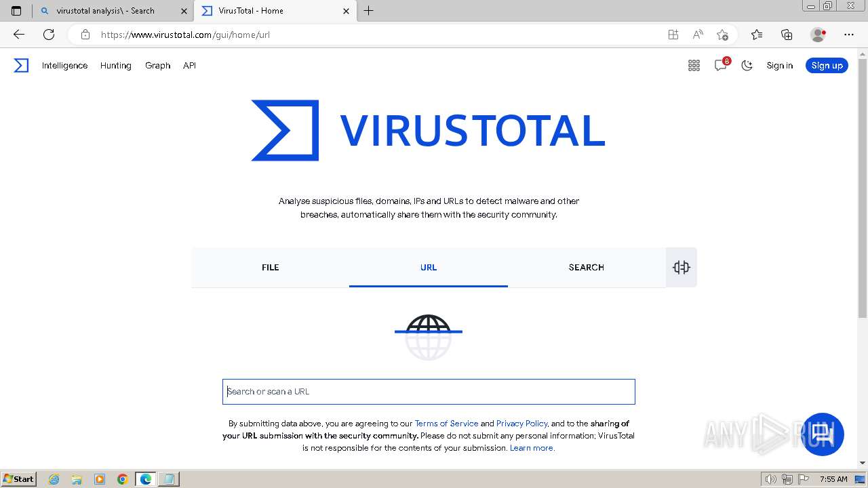Open the Collections icon
Screen dimensions: 868x488
tap(787, 35)
